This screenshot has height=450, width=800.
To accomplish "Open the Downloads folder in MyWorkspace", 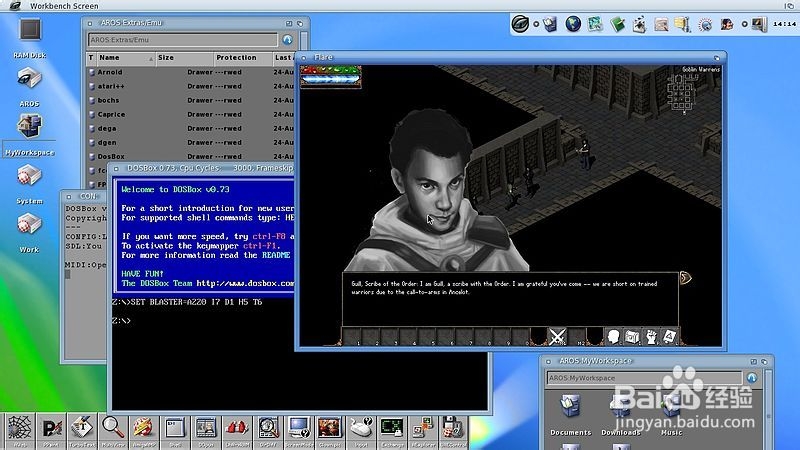I will click(x=621, y=414).
